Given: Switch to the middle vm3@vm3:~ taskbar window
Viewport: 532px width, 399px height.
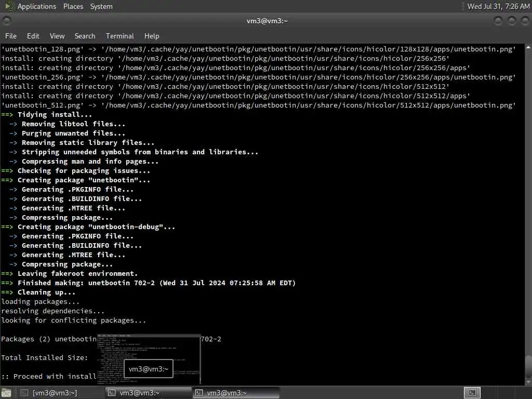Looking at the screenshot, I should click(x=148, y=393).
